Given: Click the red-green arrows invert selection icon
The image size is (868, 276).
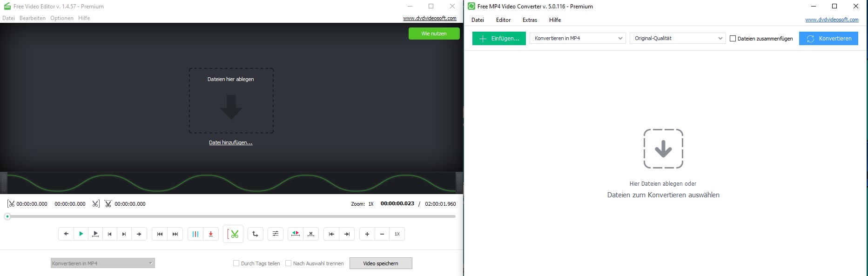Looking at the screenshot, I should 296,234.
